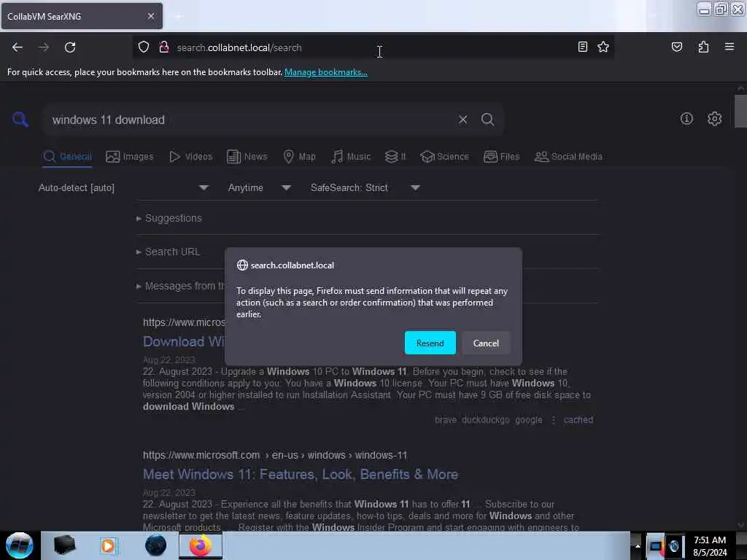Switch to the General search tab
This screenshot has height=560, width=747.
[67, 157]
